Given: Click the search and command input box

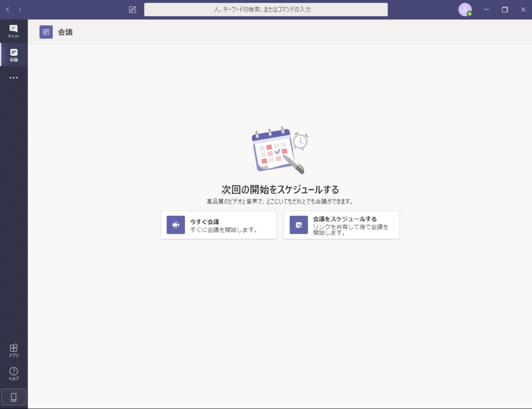Looking at the screenshot, I should point(266,9).
